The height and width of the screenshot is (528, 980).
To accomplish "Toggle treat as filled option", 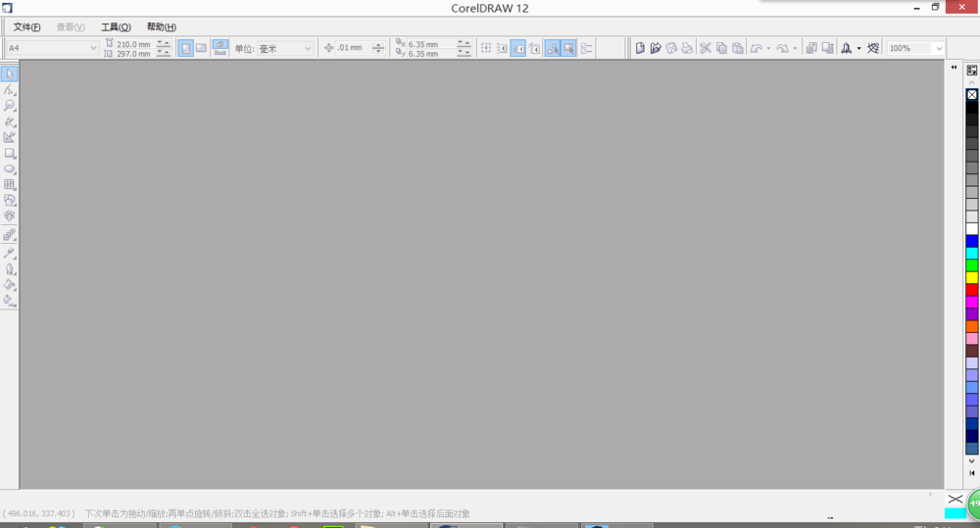I will click(568, 48).
